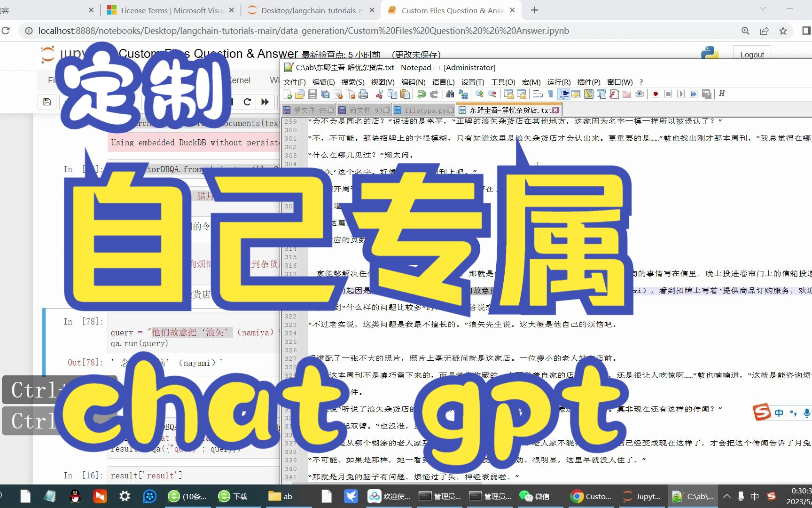
Task: Open the 搜索(S) menu in Notepad++
Action: [353, 82]
